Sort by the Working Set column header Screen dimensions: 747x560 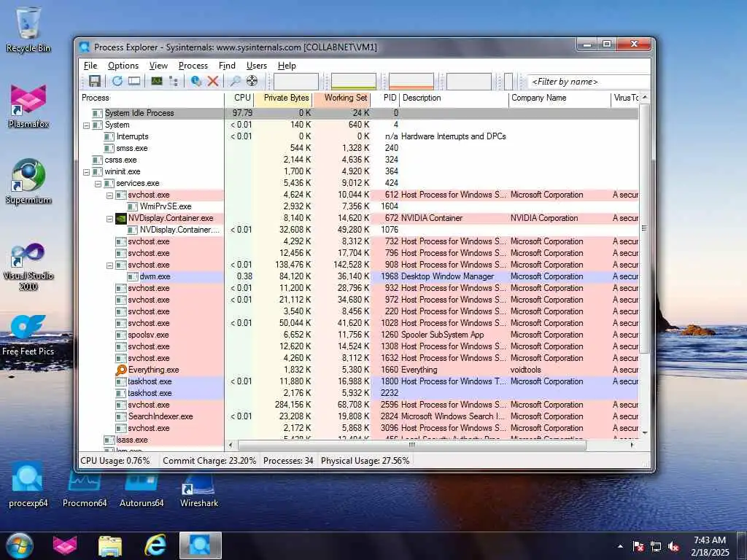[x=341, y=98]
